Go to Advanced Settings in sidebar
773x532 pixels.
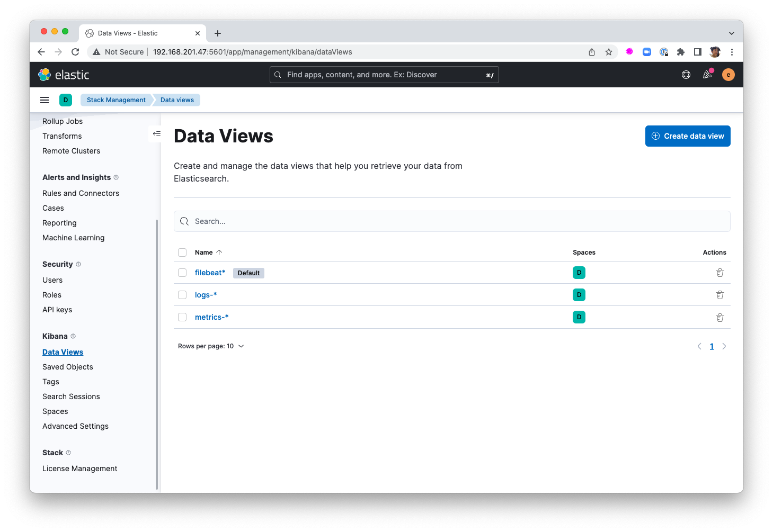click(x=75, y=426)
